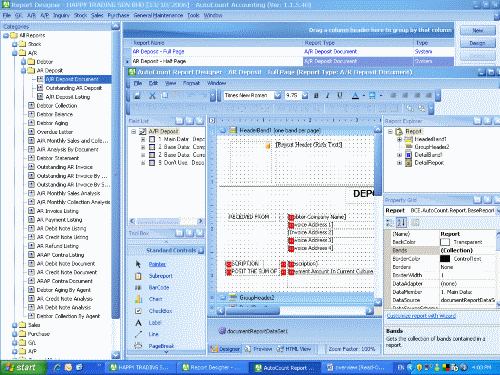Image resolution: width=500 pixels, height=375 pixels.
Task: Expand the Purchase folder in Categories
Action: coord(14,334)
